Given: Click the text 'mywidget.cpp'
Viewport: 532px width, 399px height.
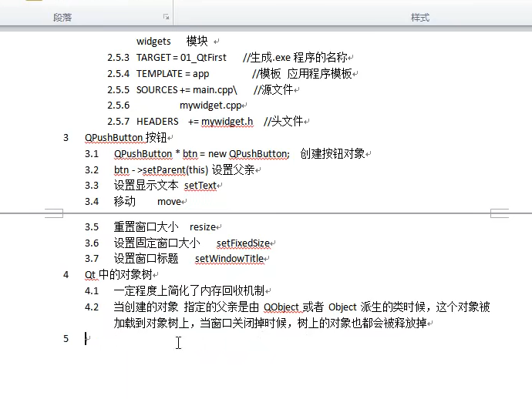Looking at the screenshot, I should click(x=210, y=106).
